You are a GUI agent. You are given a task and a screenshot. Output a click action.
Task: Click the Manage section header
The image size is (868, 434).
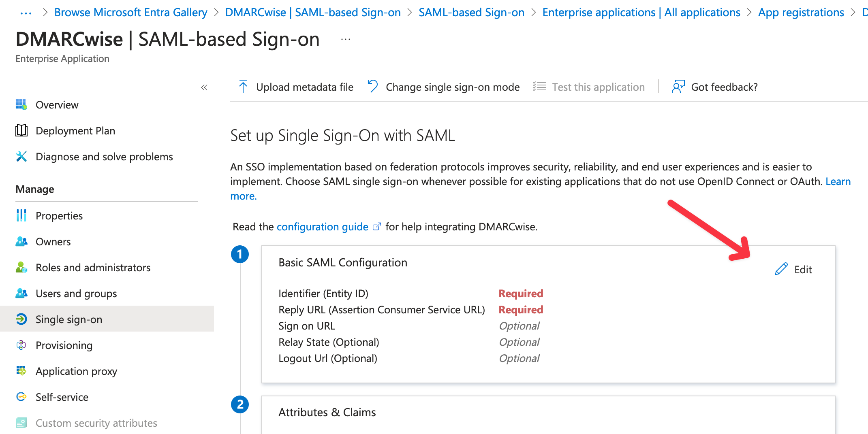pyautogui.click(x=35, y=189)
